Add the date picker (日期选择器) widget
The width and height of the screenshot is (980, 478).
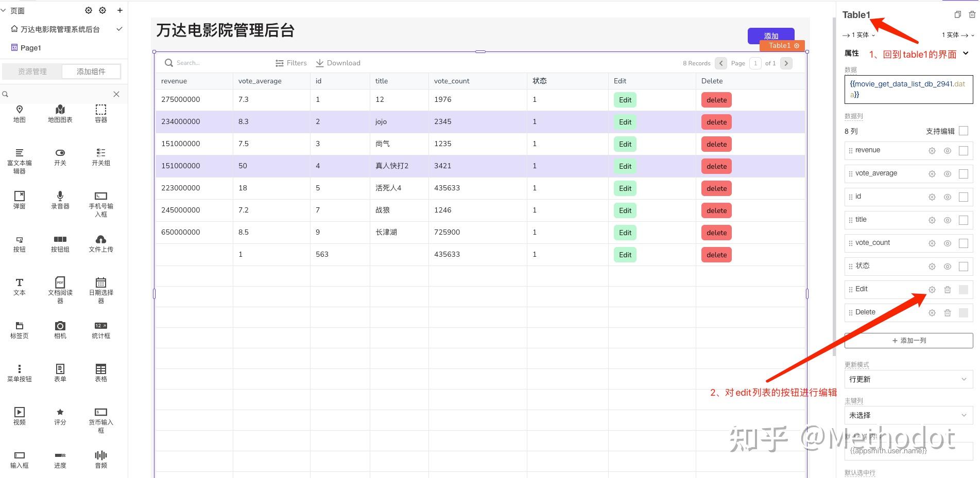click(101, 290)
